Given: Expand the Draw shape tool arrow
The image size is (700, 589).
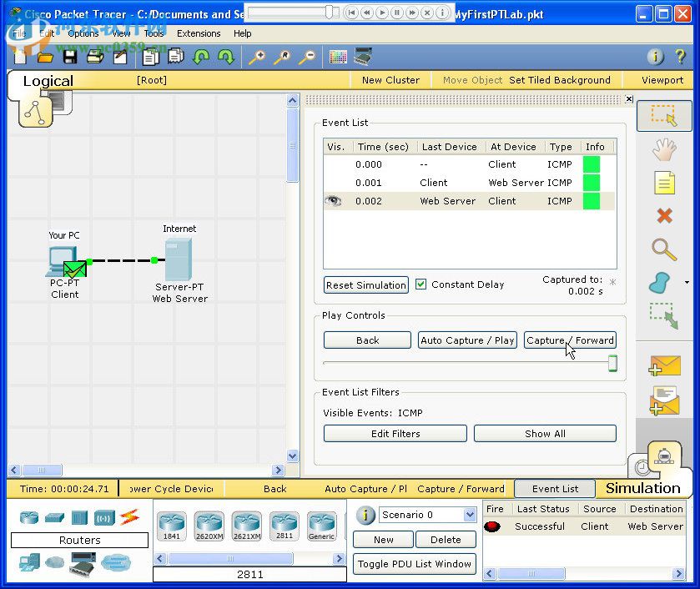Looking at the screenshot, I should coord(687,283).
